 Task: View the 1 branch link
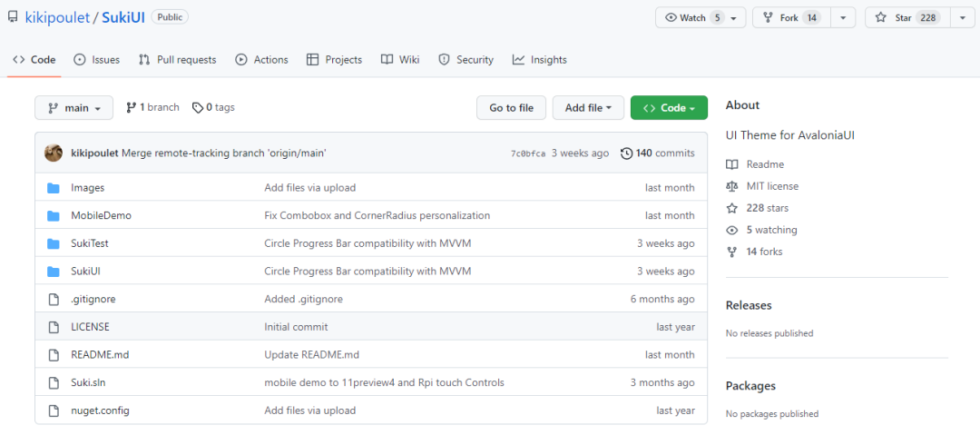tap(152, 108)
